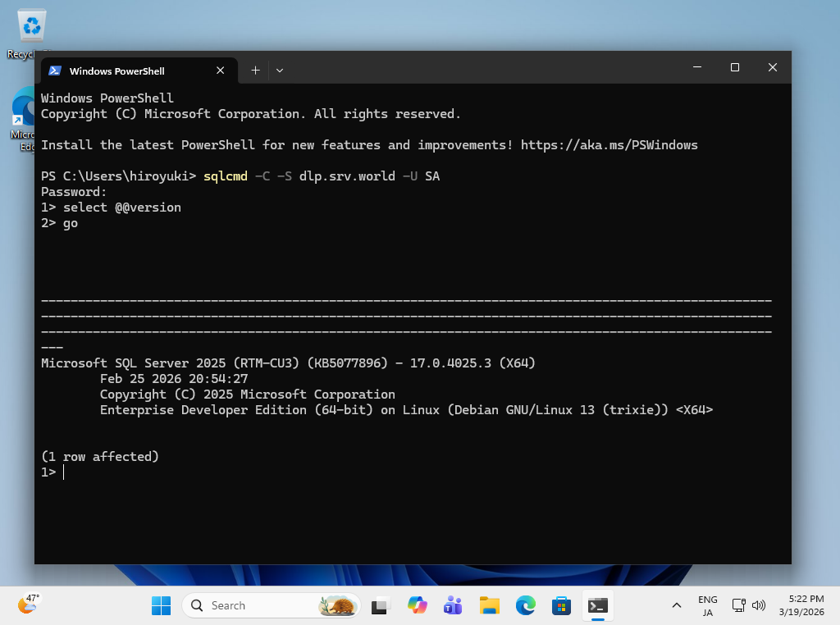Click the '2> go' line
The height and width of the screenshot is (625, 840).
(x=59, y=223)
